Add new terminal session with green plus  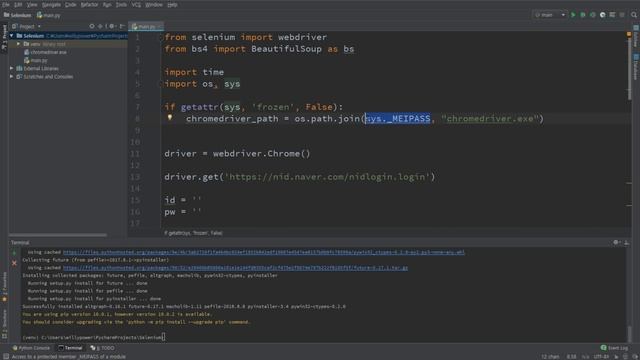pyautogui.click(x=14, y=253)
